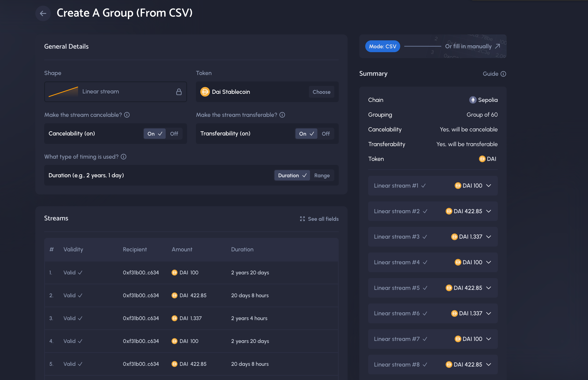Click See all fields button
Screen dimensions: 588x380
click(319, 219)
